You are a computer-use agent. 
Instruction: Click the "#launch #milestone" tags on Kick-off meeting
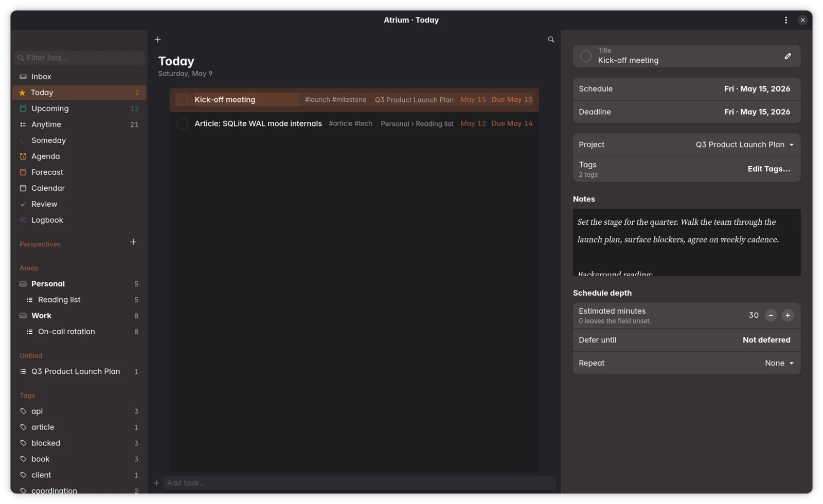tap(335, 100)
